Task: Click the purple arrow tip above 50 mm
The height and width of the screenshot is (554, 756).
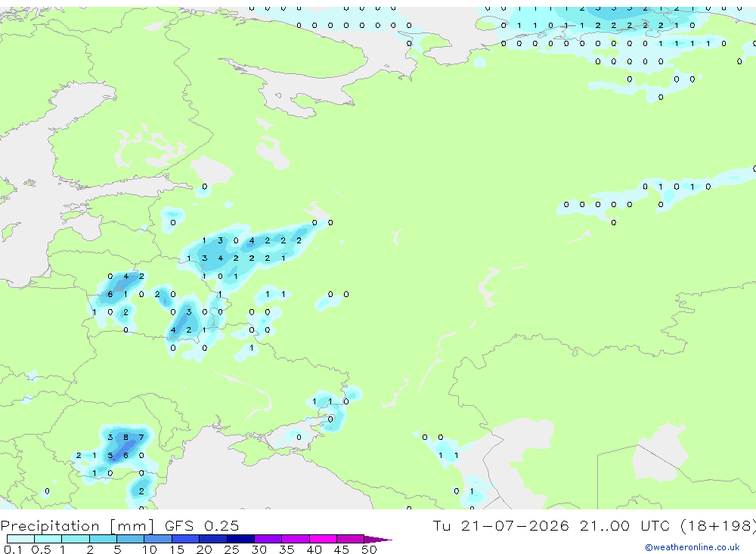Action: coord(378,539)
